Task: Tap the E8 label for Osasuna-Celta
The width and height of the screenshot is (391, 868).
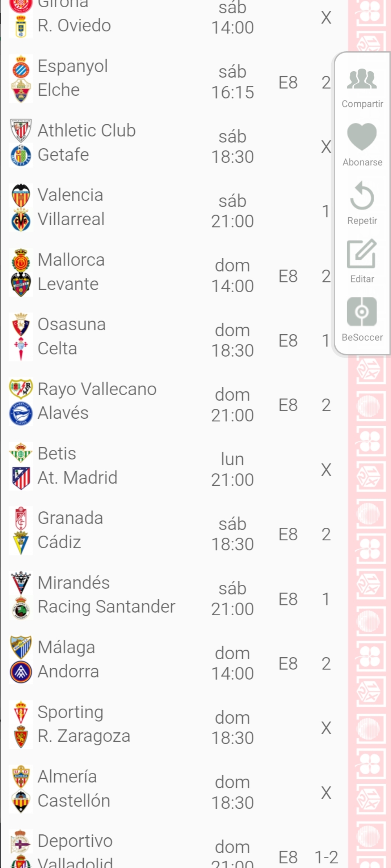Action: 288,341
